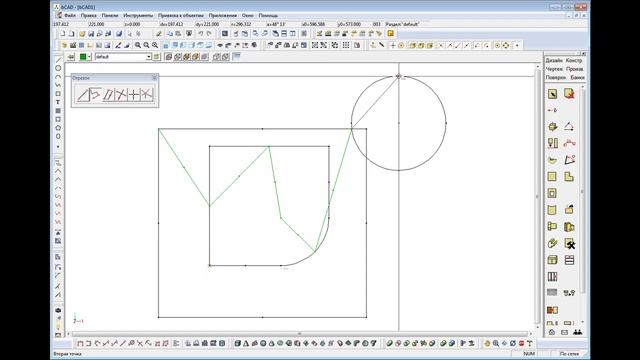Click the 'Вторая точка' status bar prompt
Viewport: 640px width, 360px height.
pos(68,353)
